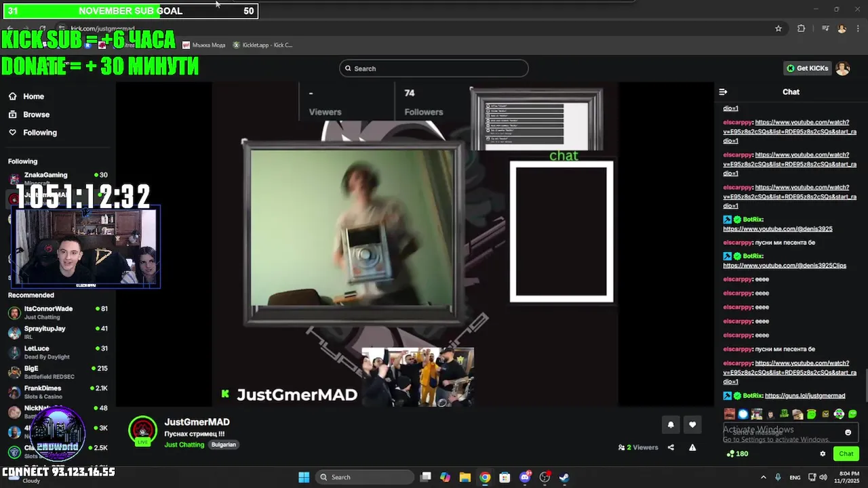The image size is (868, 488).
Task: Open Copilot from the taskbar
Action: tap(445, 477)
